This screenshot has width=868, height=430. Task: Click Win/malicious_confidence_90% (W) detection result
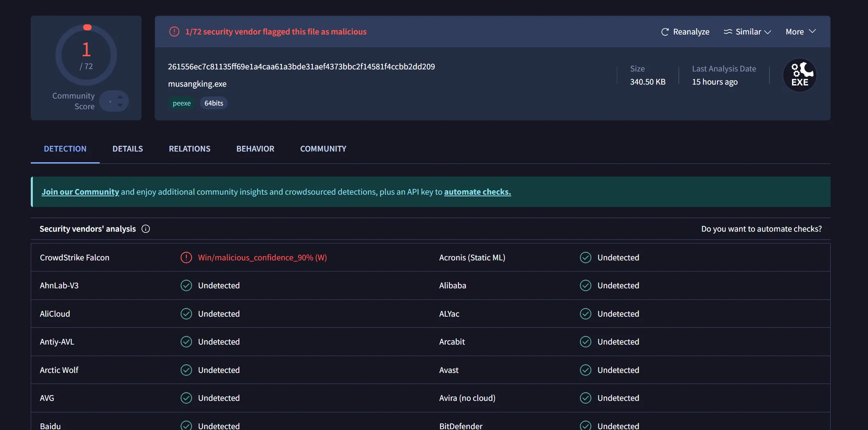[262, 258]
